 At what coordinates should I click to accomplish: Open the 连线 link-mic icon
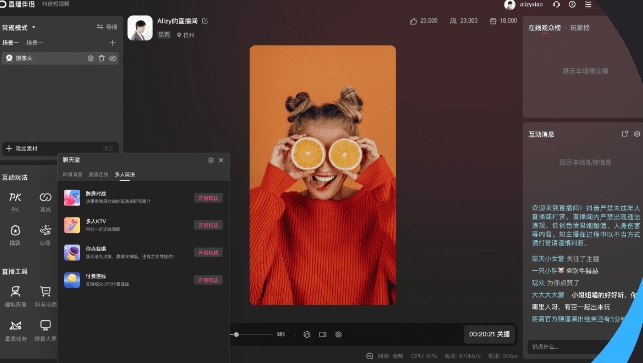45,198
